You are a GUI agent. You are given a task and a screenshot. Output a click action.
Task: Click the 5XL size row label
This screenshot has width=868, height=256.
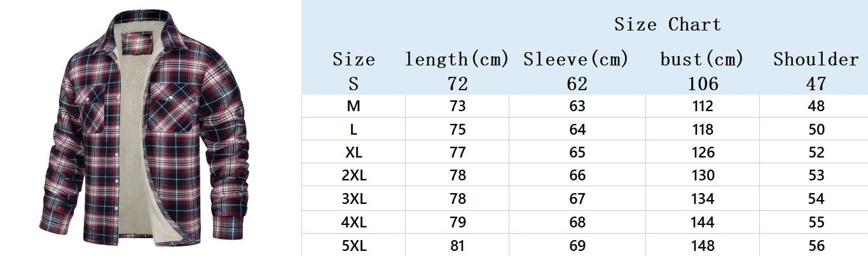[354, 245]
